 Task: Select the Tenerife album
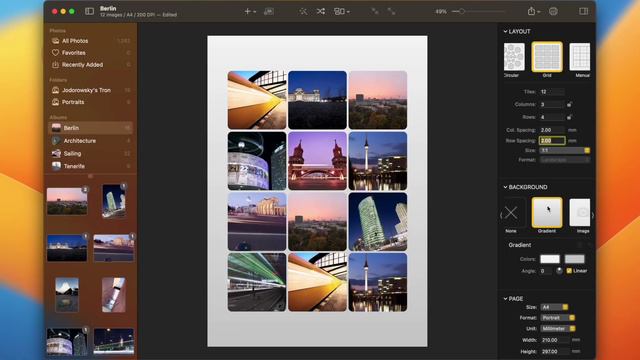click(x=90, y=166)
